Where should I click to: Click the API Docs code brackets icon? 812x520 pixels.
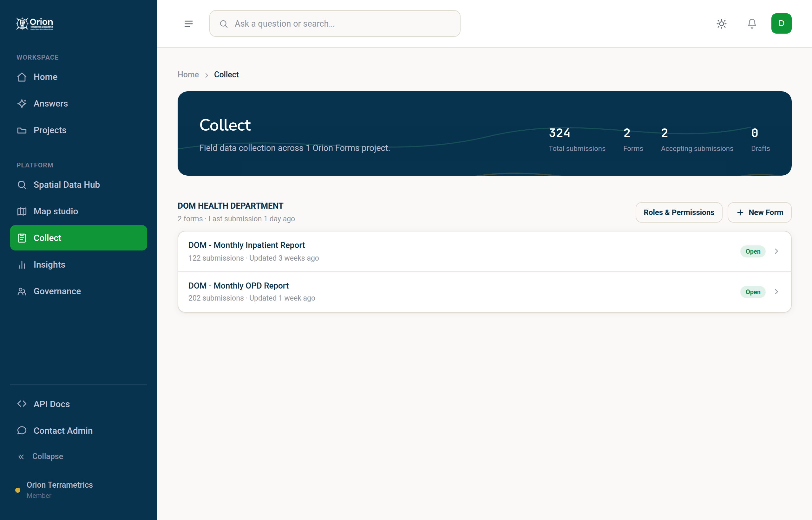(x=22, y=404)
